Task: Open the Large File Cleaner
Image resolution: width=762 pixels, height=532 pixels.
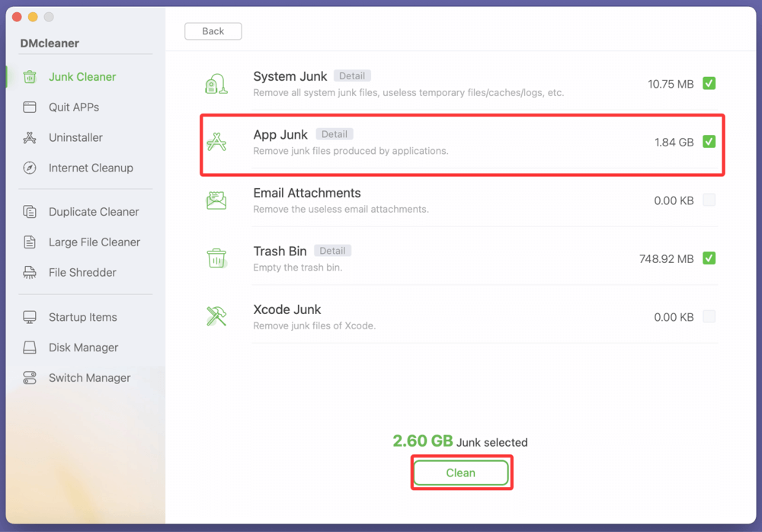Action: 28,242
